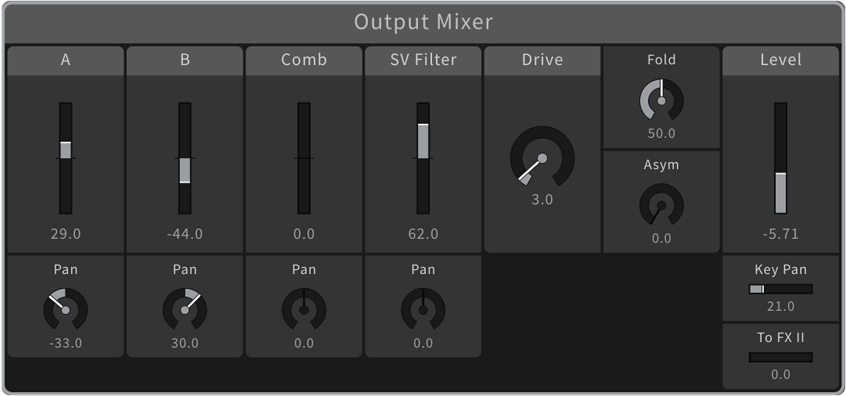This screenshot has height=396, width=846.
Task: Click the Drive value 3.0
Action: pos(542,200)
